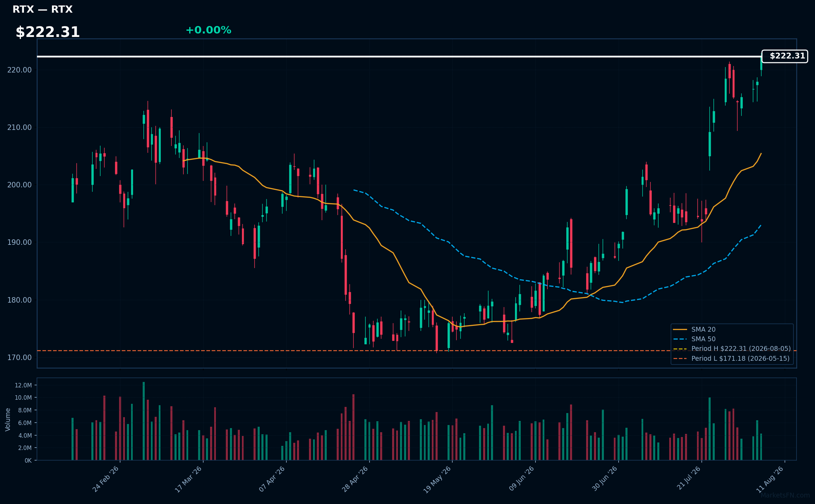
Task: Click the 30 Jun '26 date label
Action: [x=605, y=479]
